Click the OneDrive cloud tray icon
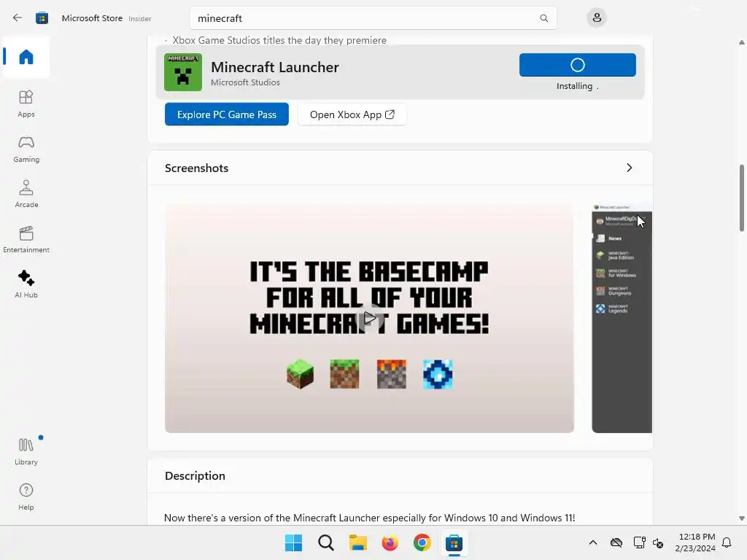The height and width of the screenshot is (560, 747). tap(616, 542)
